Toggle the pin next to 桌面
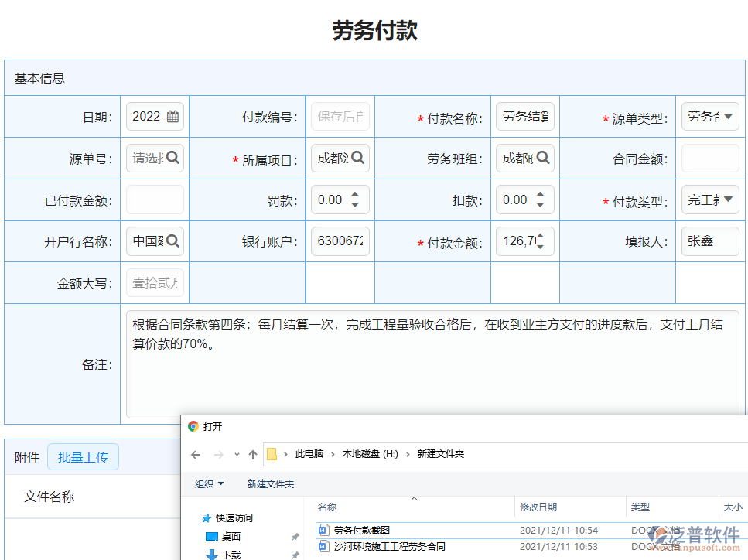This screenshot has width=748, height=560. click(294, 535)
